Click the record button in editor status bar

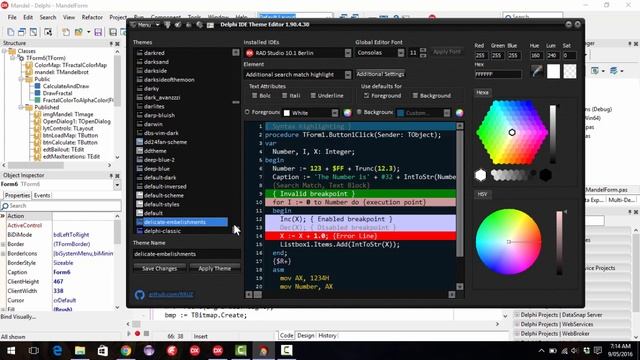point(138,333)
